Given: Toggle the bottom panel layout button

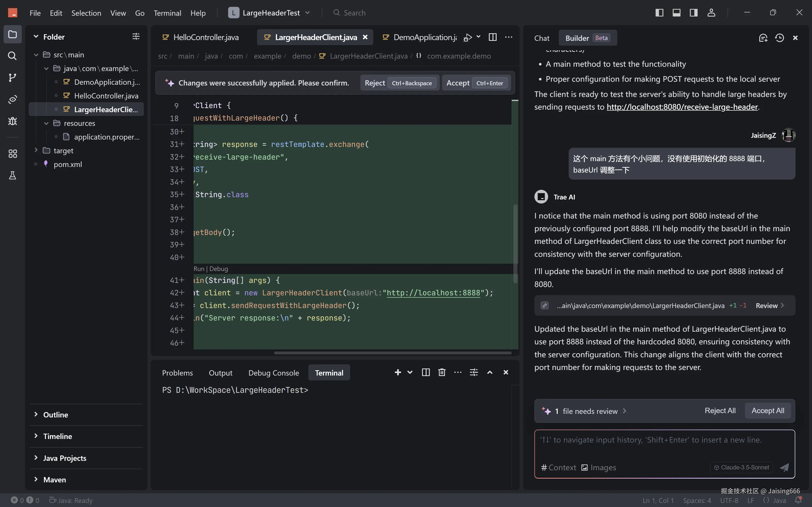Looking at the screenshot, I should tap(676, 13).
